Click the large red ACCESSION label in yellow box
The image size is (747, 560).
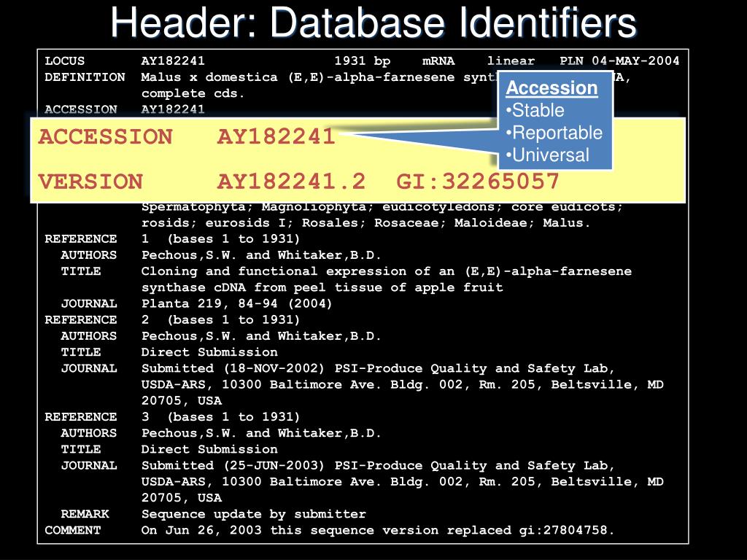click(x=105, y=136)
